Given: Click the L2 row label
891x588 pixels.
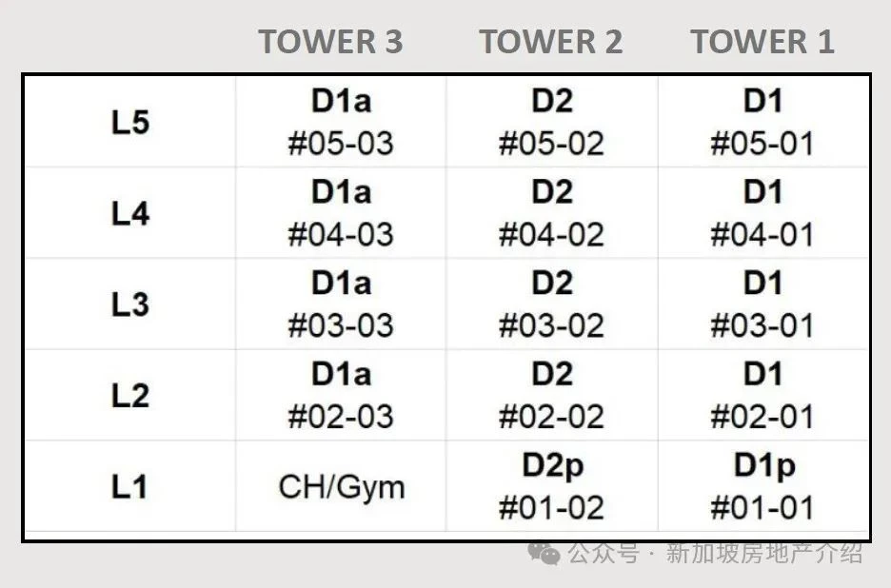Looking at the screenshot, I should coord(130,396).
